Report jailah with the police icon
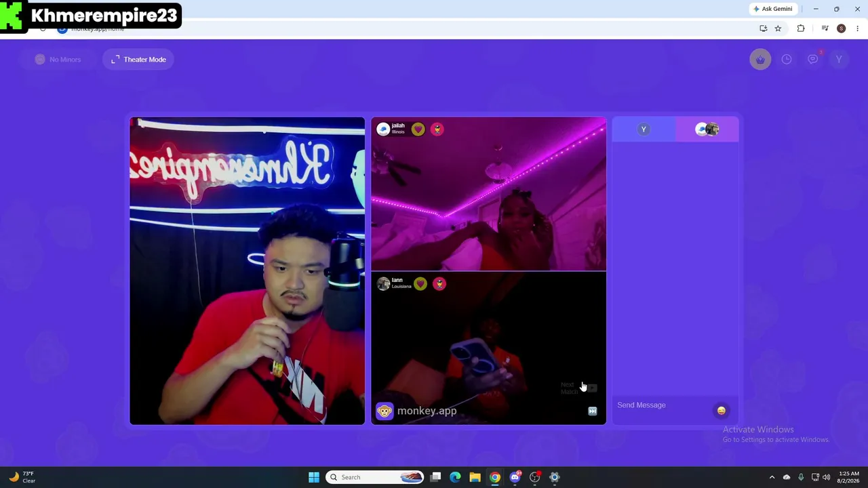Image resolution: width=868 pixels, height=488 pixels. click(x=437, y=129)
